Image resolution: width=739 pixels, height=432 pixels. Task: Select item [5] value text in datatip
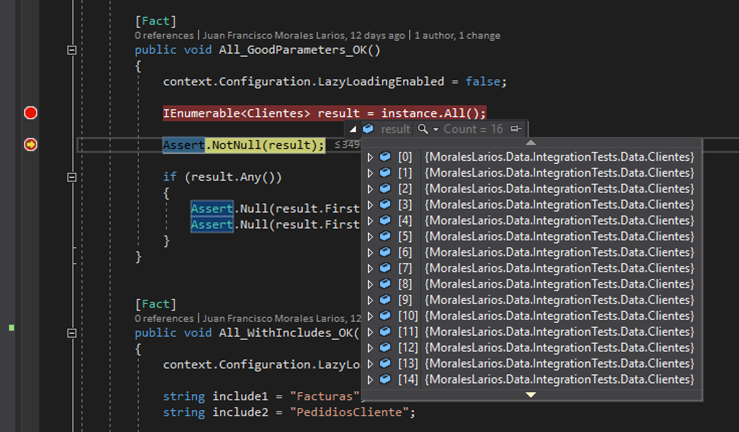559,236
